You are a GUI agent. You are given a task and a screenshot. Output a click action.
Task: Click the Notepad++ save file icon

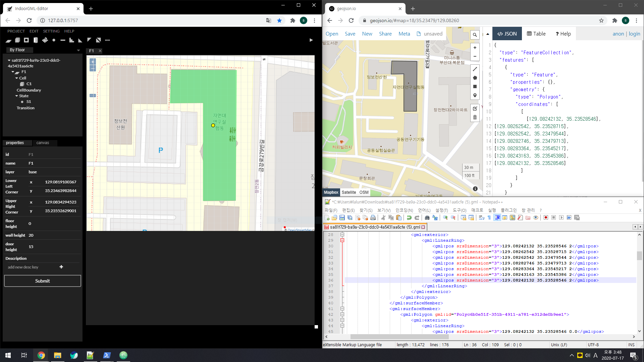click(342, 218)
